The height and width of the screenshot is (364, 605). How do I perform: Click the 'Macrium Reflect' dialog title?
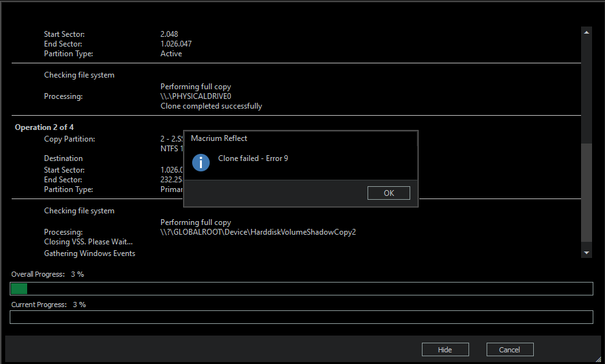(219, 138)
